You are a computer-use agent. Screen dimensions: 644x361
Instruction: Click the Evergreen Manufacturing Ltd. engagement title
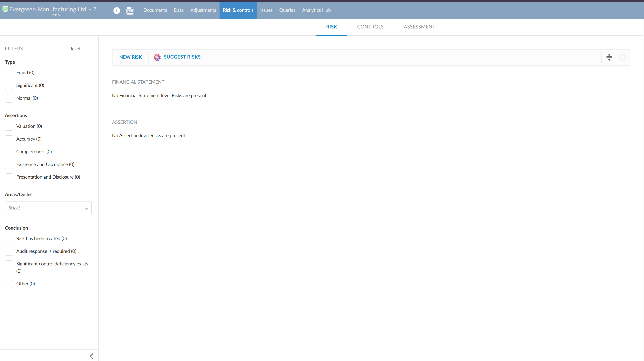click(55, 9)
